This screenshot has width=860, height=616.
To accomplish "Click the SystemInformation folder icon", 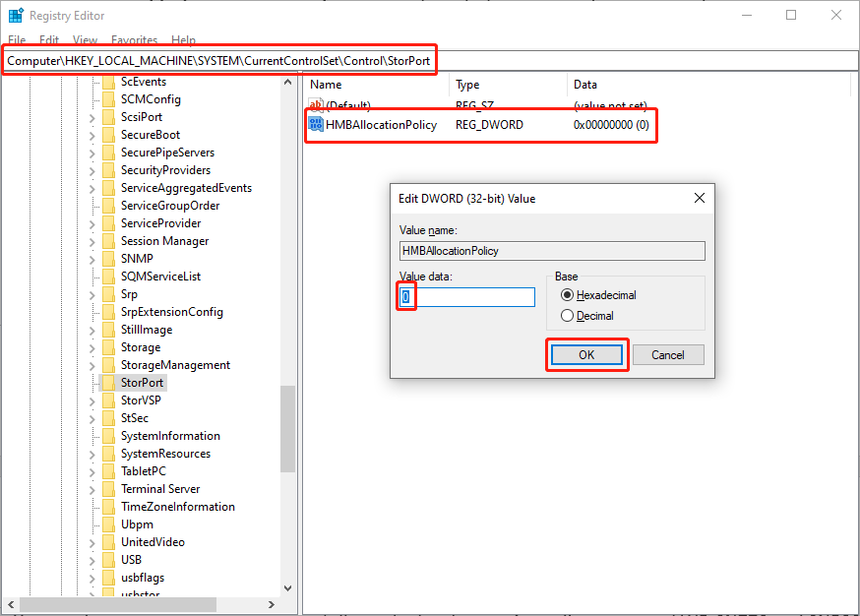I will pos(109,436).
